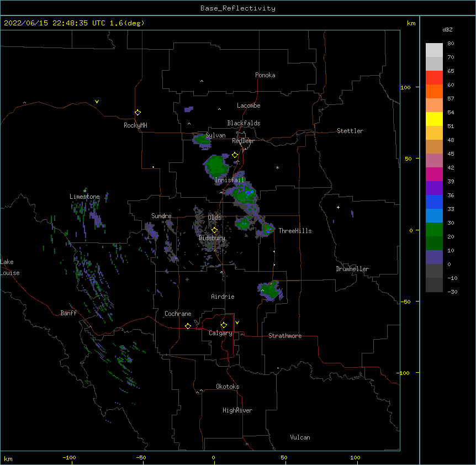Image resolution: width=476 pixels, height=465 pixels.
Task: Click the Lake Louise label
Action: [x=10, y=267]
